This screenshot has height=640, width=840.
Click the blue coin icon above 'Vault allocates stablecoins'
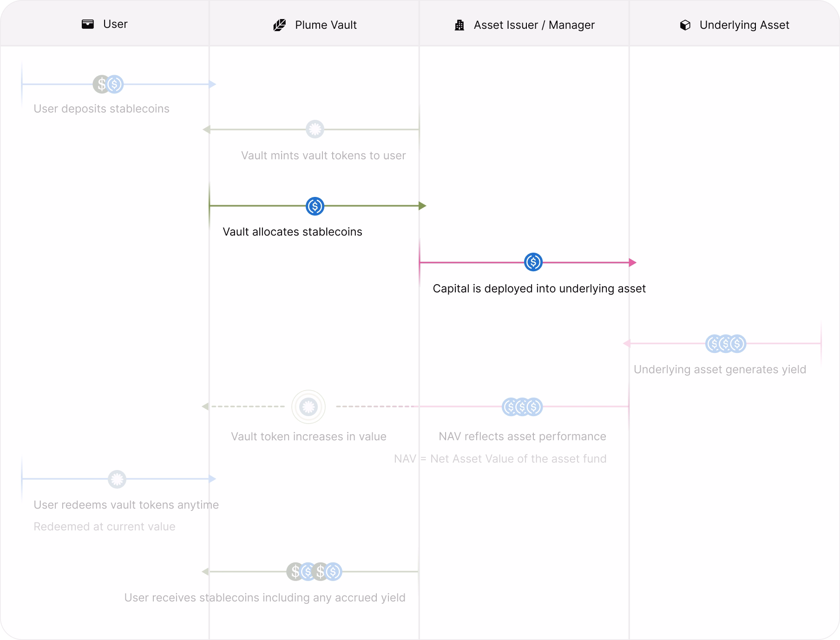(x=315, y=206)
